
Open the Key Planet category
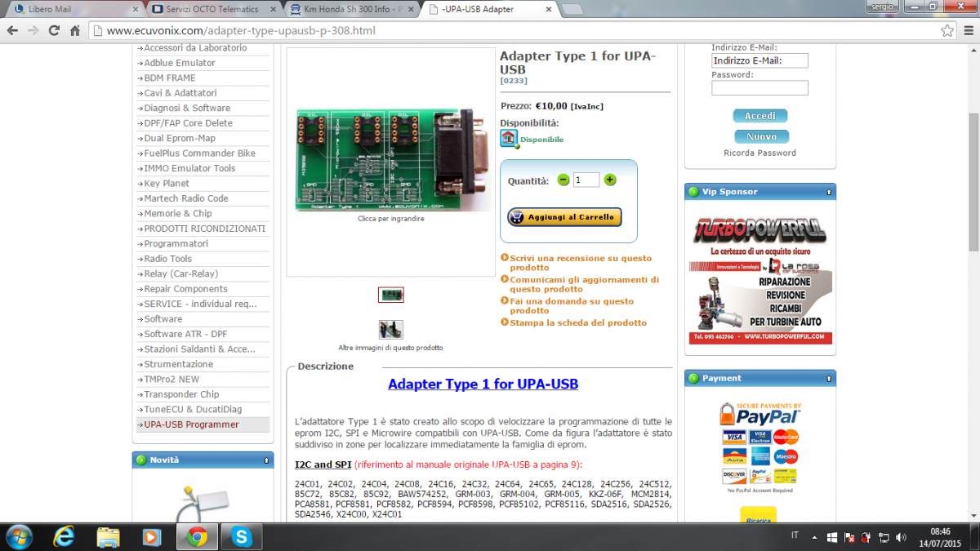click(167, 184)
